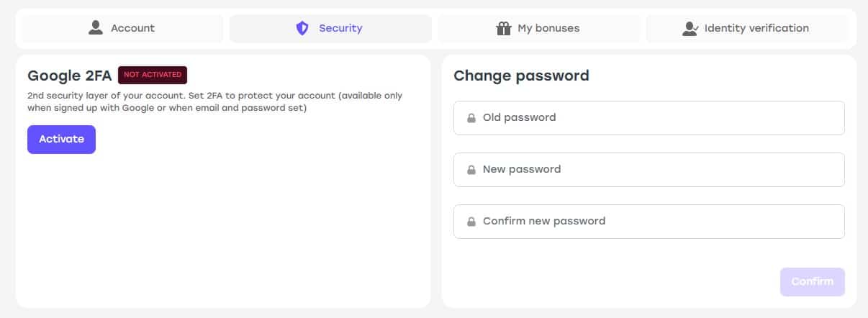Switch to the My bonuses tab
The width and height of the screenshot is (868, 318).
[539, 29]
